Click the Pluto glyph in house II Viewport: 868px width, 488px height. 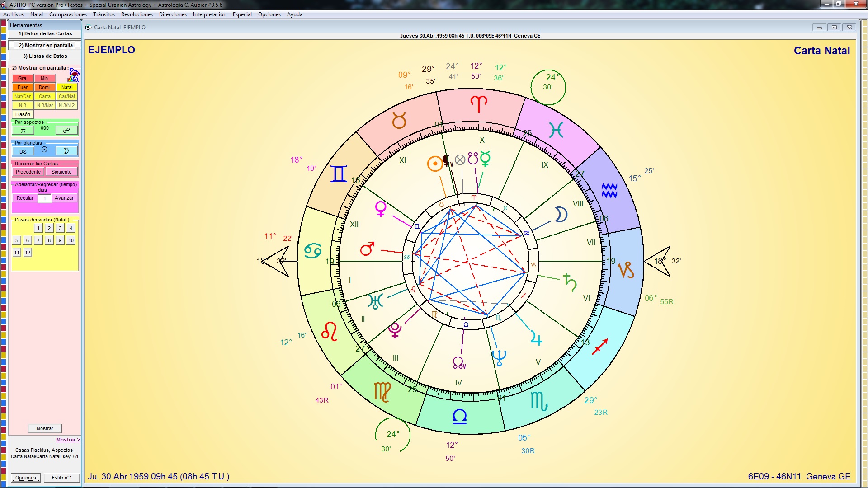click(395, 330)
